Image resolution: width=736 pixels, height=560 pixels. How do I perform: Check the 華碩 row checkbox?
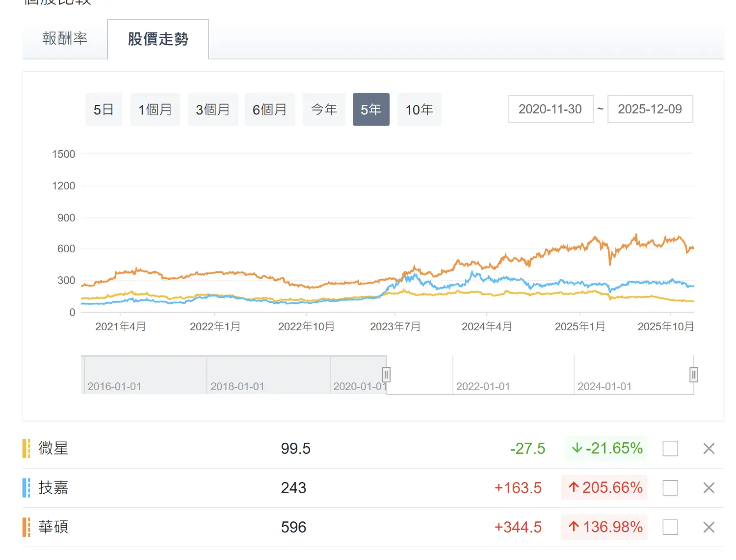coord(670,527)
